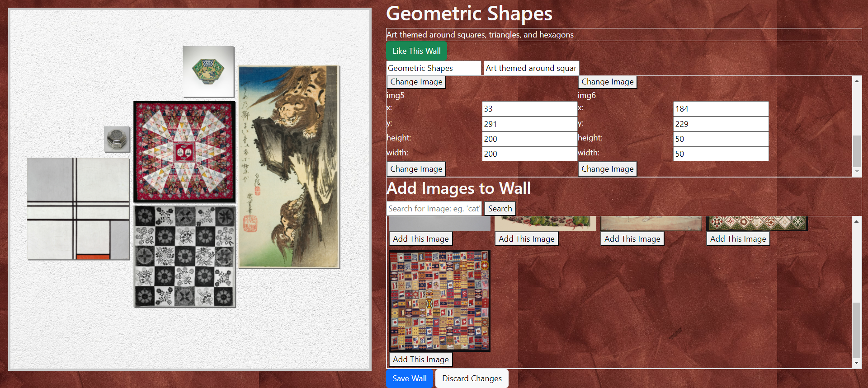Click Change Image above img5
The image size is (868, 388).
pos(416,82)
